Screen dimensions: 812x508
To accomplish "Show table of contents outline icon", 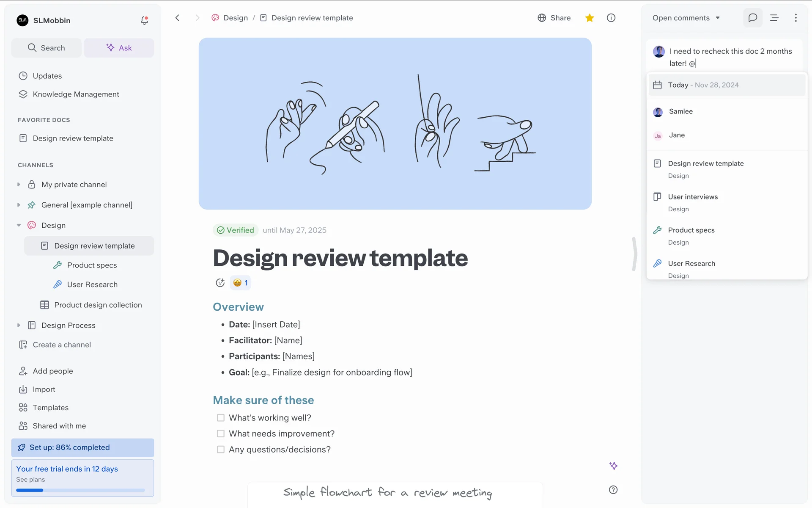I will click(774, 18).
